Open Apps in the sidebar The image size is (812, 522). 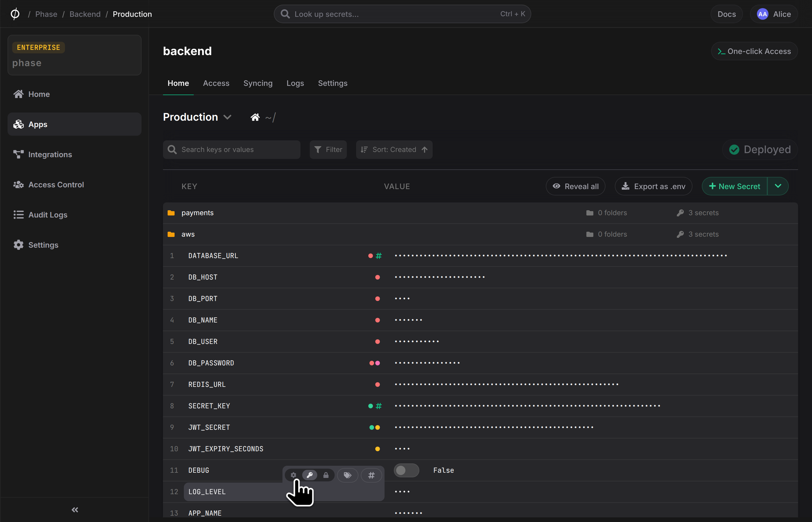[x=74, y=124]
